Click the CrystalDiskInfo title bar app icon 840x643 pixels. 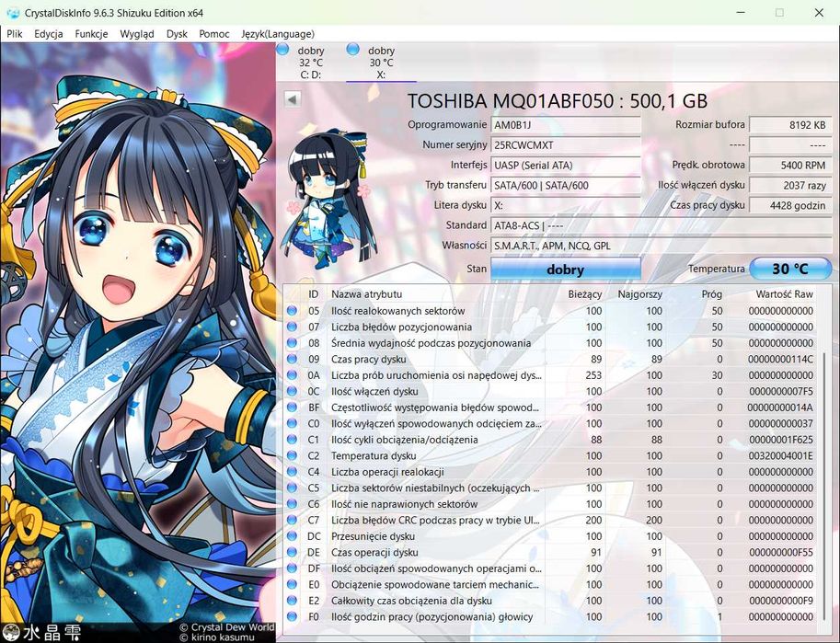pos(13,13)
